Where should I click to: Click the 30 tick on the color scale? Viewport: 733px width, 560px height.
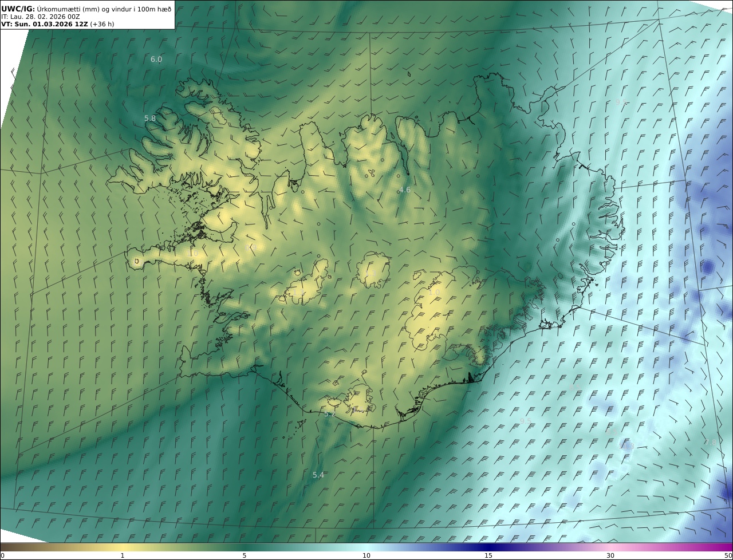(x=610, y=555)
